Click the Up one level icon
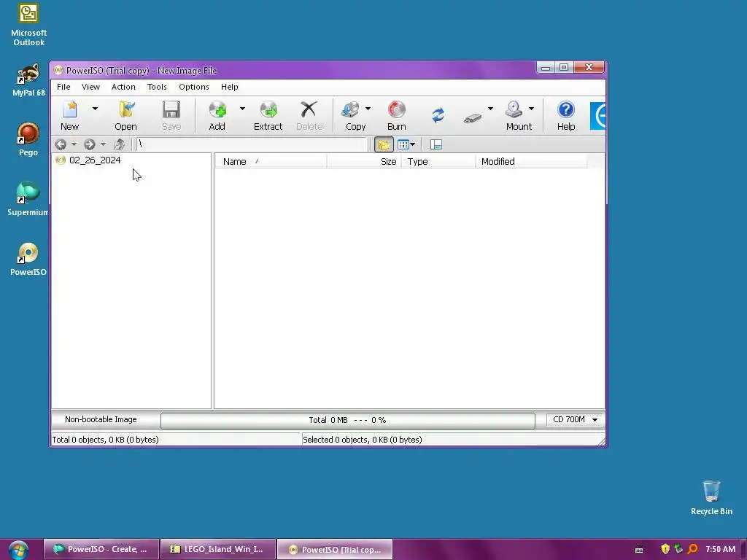Viewport: 747px width, 560px height. coord(119,144)
